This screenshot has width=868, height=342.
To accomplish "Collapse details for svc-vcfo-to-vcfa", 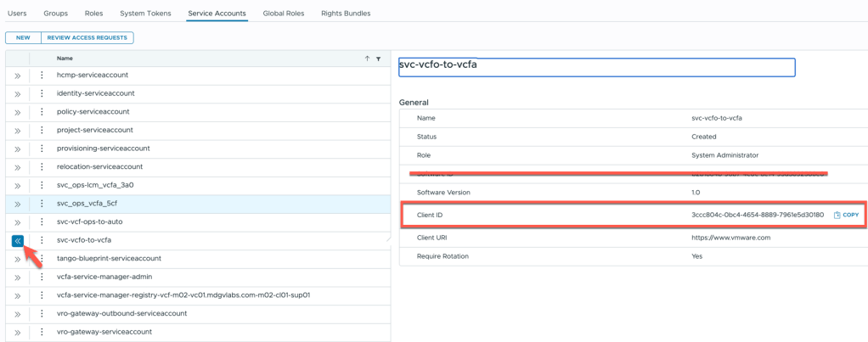I will 17,241.
